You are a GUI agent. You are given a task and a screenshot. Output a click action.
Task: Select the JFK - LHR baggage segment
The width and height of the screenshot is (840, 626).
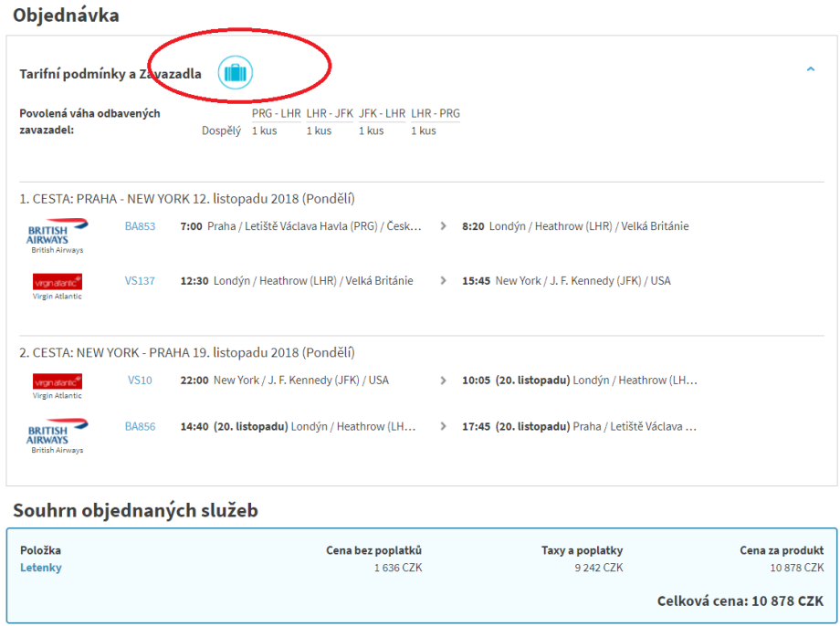[382, 114]
